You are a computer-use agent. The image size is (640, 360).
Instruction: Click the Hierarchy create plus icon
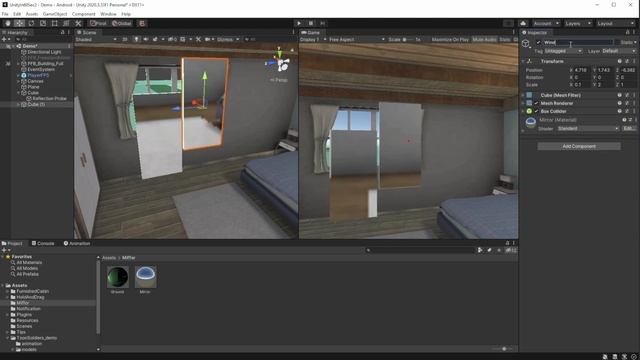point(5,39)
